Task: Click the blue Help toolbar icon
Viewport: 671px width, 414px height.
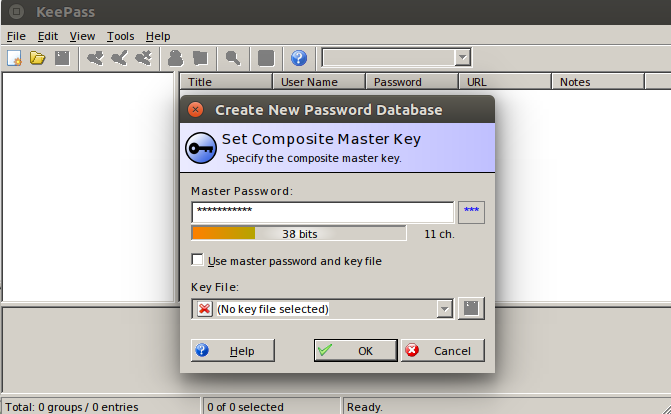Action: click(x=299, y=58)
